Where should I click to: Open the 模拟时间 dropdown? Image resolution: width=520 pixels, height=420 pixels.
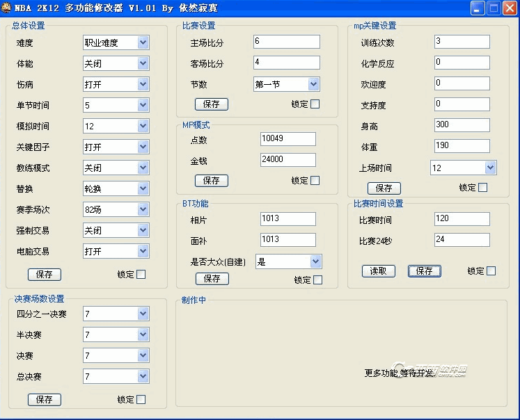116,126
